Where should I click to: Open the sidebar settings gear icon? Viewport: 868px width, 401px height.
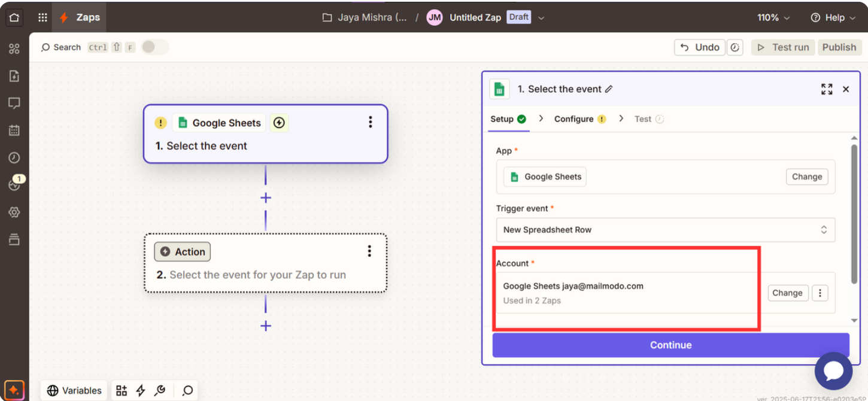tap(14, 212)
